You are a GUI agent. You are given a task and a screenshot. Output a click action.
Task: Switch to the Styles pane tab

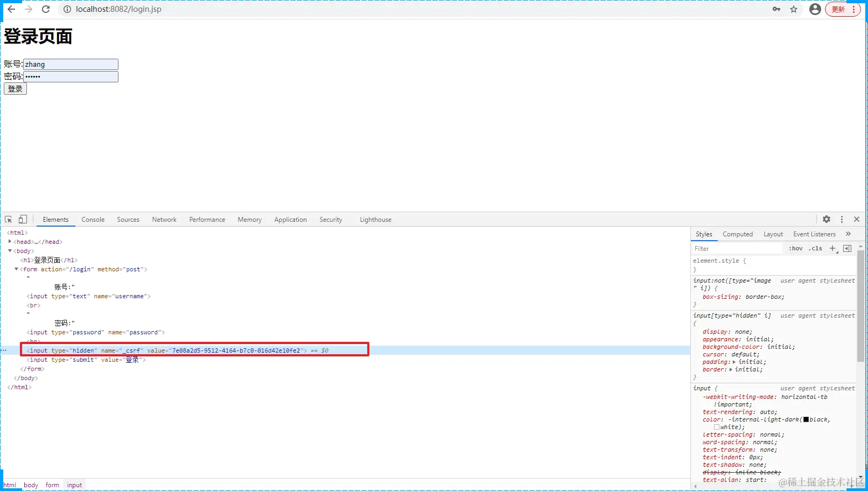[x=704, y=234]
